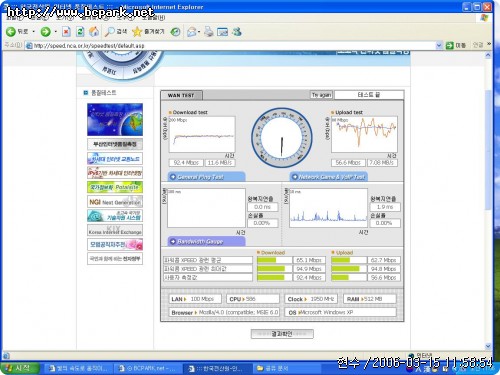Open the IPv6 차세대 인터넷 banner
This screenshot has height=375, width=500.
point(115,173)
